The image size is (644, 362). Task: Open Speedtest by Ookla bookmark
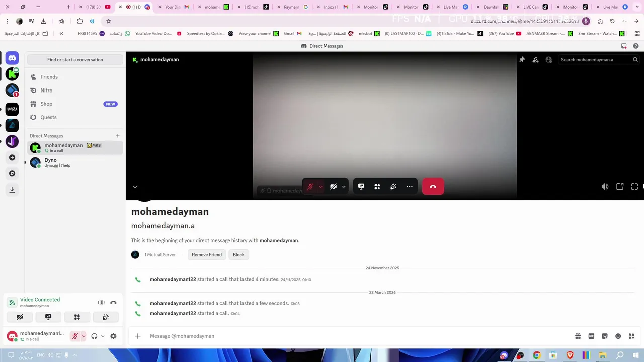tap(209, 34)
